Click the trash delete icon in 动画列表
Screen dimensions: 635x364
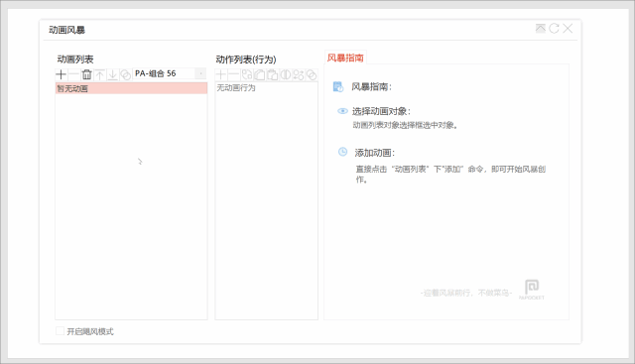click(86, 74)
